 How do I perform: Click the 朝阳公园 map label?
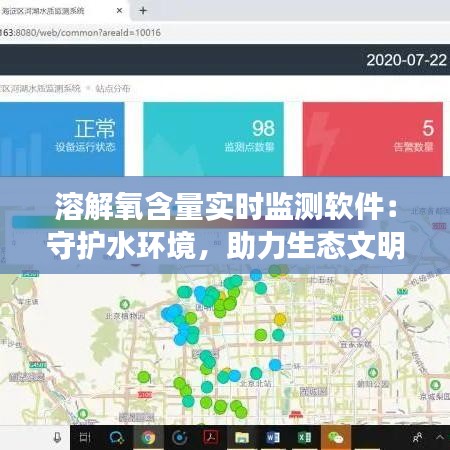(373, 384)
